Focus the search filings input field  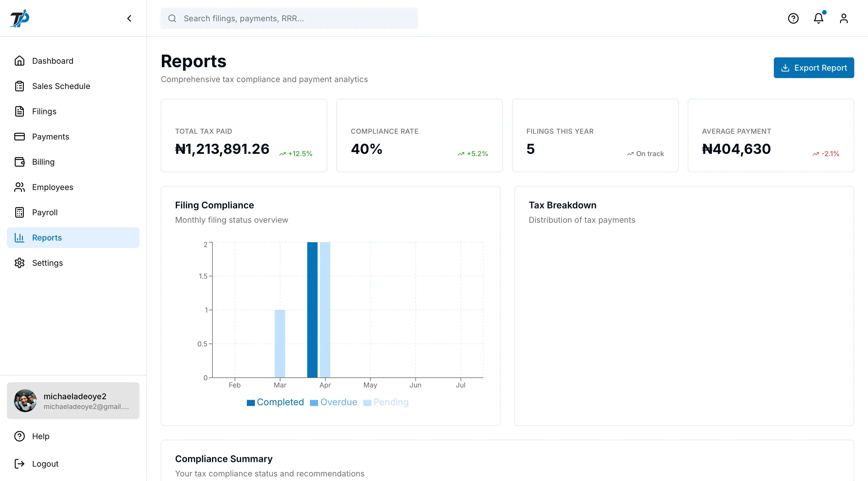[x=289, y=18]
